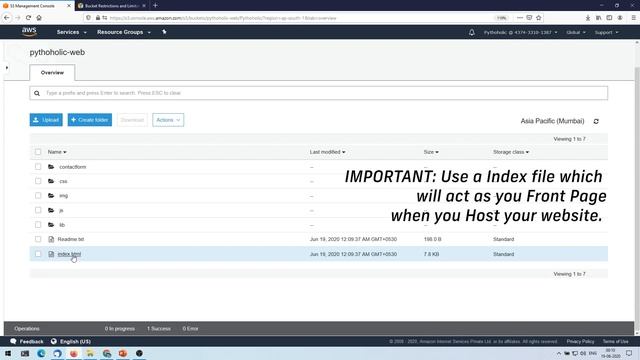Open the browser downloads icon
This screenshot has width=640, height=360.
click(x=588, y=18)
